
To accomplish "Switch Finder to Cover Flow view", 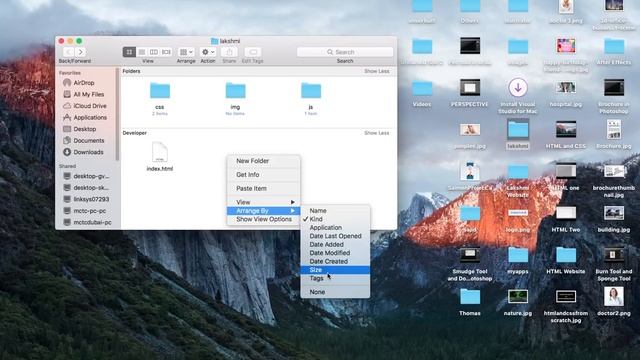I will (x=166, y=52).
